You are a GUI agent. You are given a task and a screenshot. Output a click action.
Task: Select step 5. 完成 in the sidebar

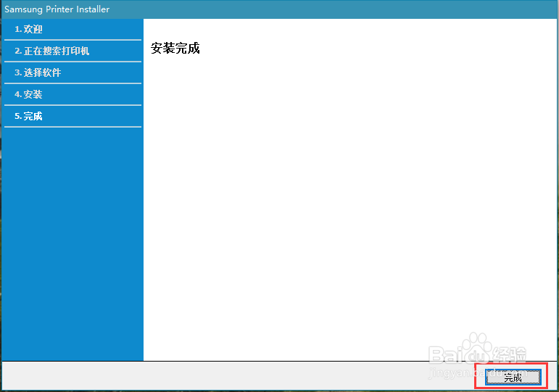(x=73, y=116)
